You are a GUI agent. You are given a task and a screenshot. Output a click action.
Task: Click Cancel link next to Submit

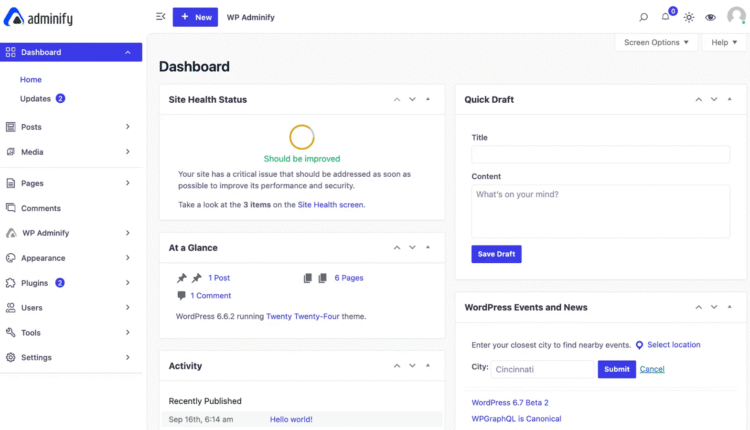point(652,369)
